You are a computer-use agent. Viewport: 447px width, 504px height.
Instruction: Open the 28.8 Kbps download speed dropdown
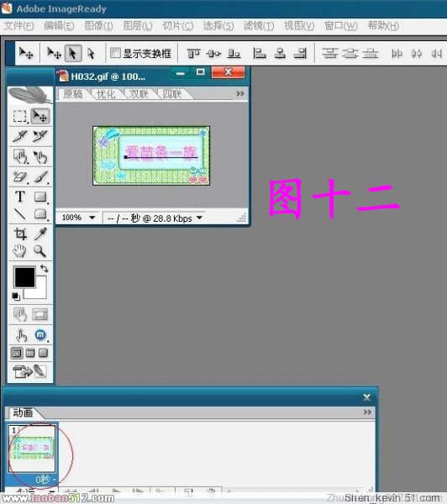pos(199,218)
